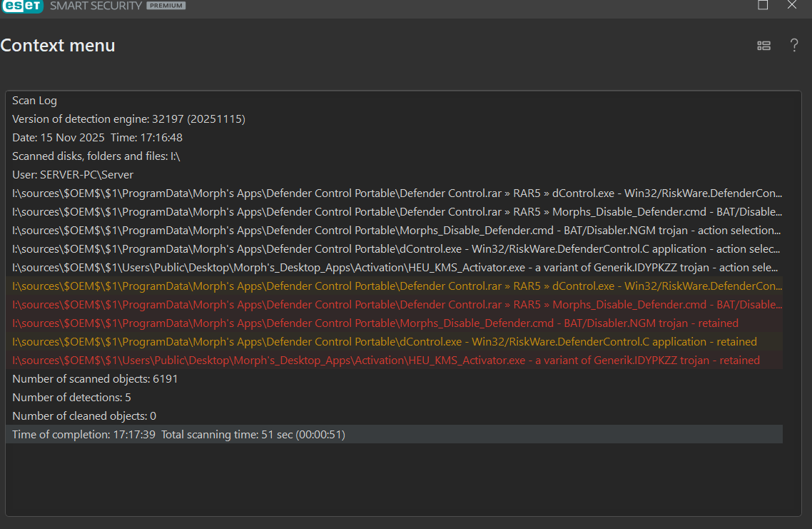Select the white HEU_KMS_Activator.exe action selection entry
Screen dimensions: 812x529
point(395,268)
